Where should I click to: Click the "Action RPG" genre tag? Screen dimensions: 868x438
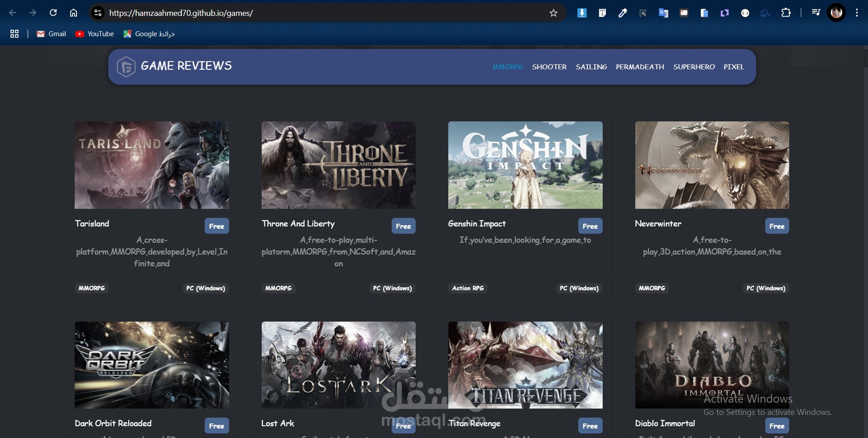coord(468,288)
